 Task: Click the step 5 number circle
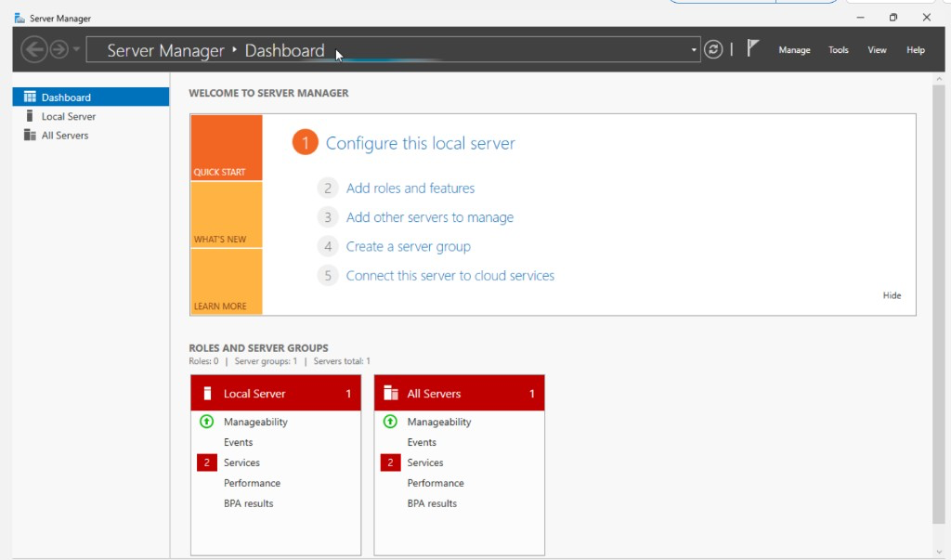328,276
